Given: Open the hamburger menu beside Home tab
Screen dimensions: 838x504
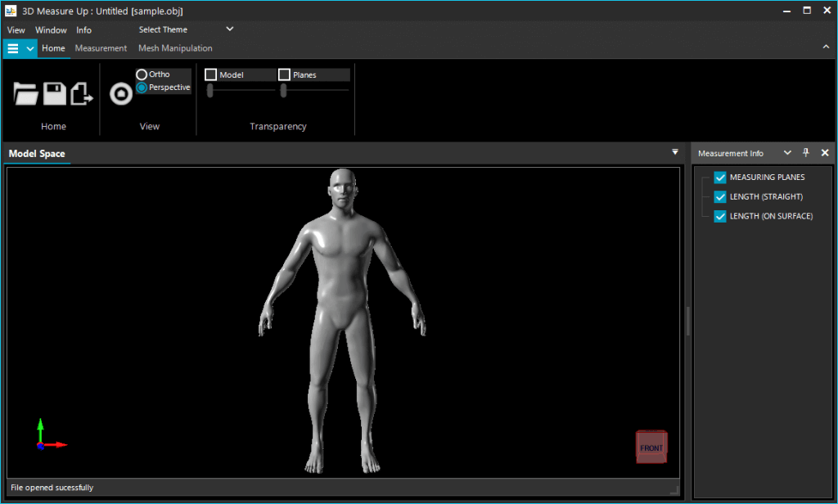Looking at the screenshot, I should tap(13, 48).
